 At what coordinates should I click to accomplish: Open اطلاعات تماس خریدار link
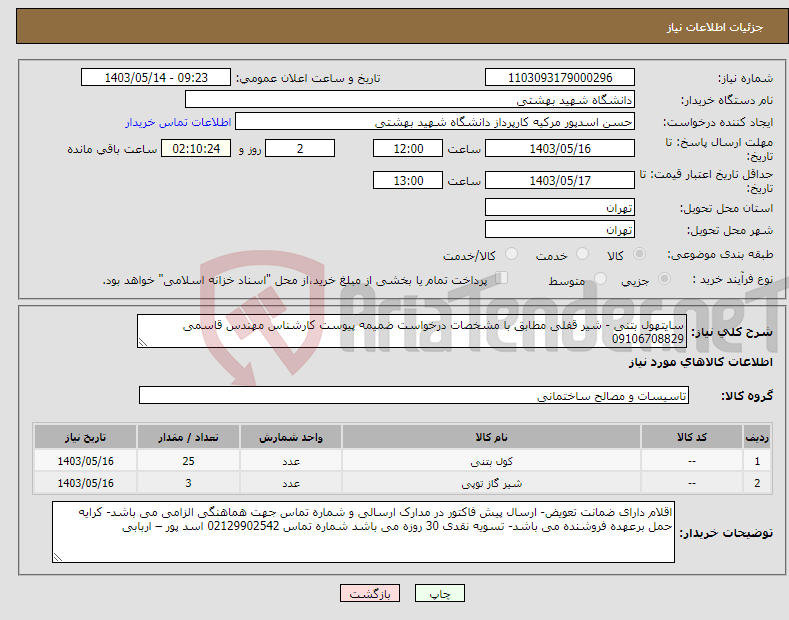click(x=178, y=122)
